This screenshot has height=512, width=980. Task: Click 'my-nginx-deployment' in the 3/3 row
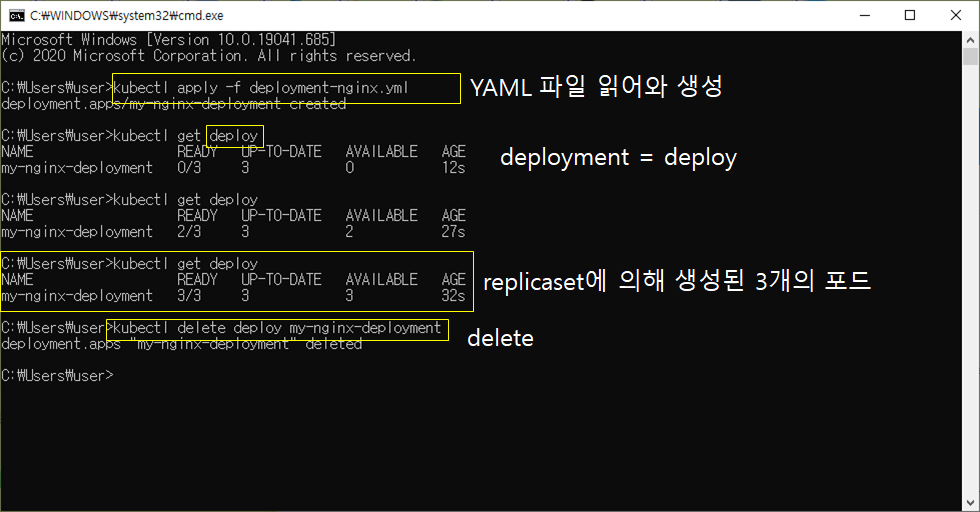click(77, 295)
